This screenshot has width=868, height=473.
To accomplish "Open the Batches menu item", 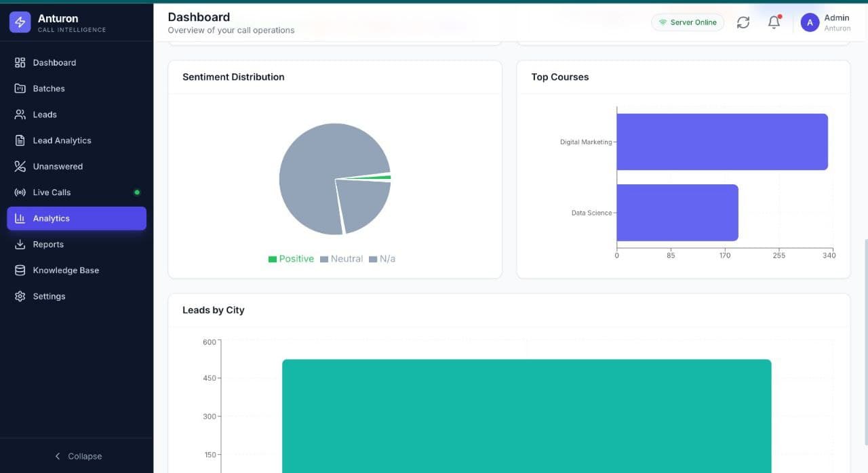I will (x=49, y=89).
